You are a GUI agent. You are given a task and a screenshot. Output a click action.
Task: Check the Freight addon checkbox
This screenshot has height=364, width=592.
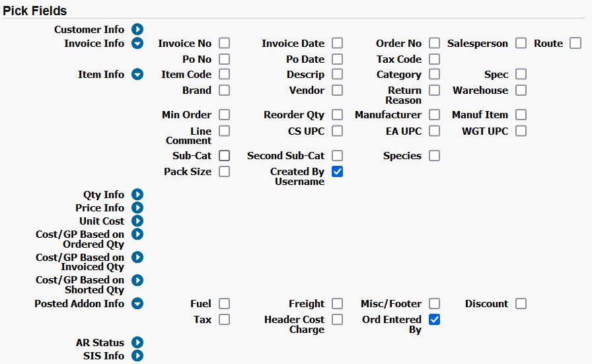pyautogui.click(x=337, y=304)
